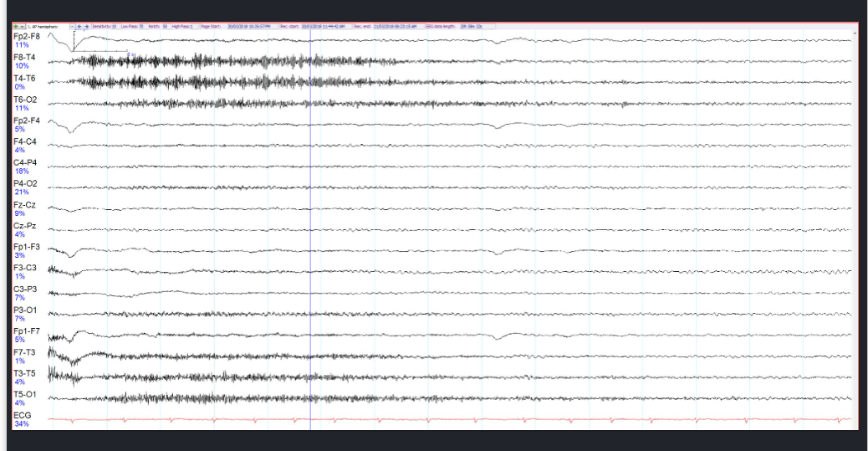Image resolution: width=868 pixels, height=451 pixels.
Task: Click the 0% value under T4-T6
Action: tap(20, 87)
